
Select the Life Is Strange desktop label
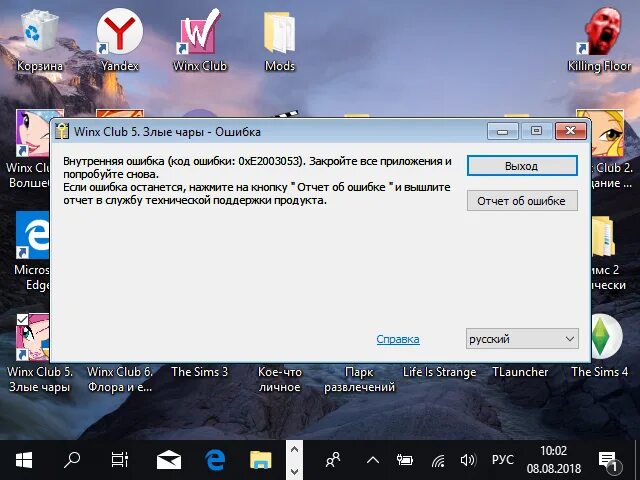click(x=440, y=372)
